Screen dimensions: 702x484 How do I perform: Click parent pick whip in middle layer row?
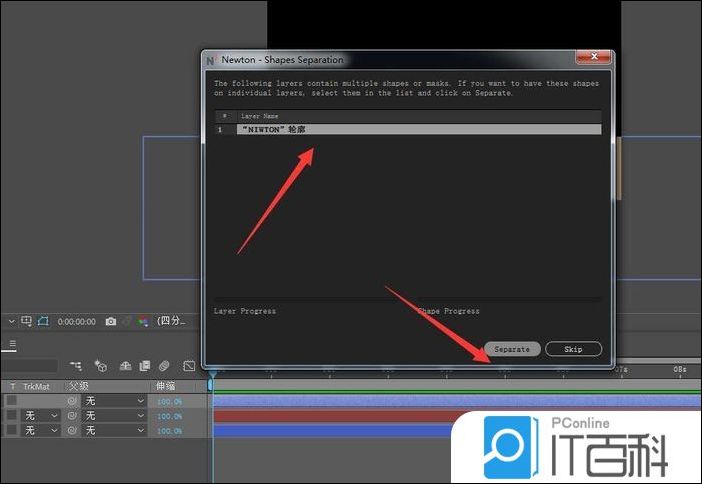pyautogui.click(x=72, y=415)
